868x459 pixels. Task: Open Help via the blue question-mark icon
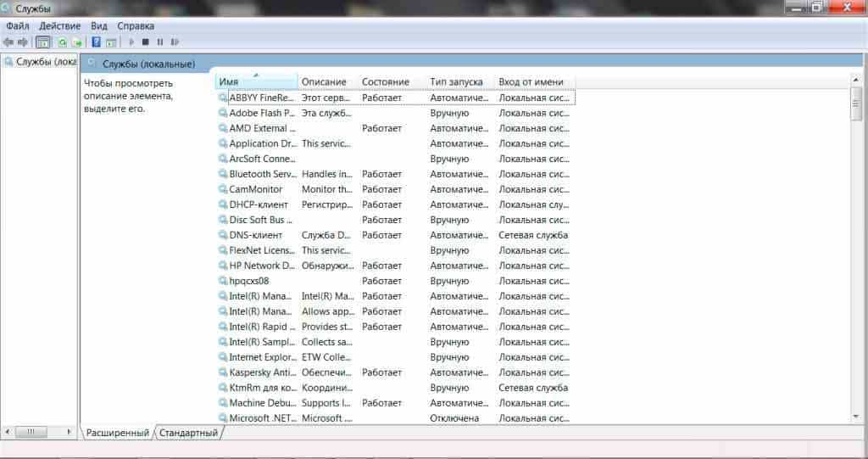click(97, 42)
